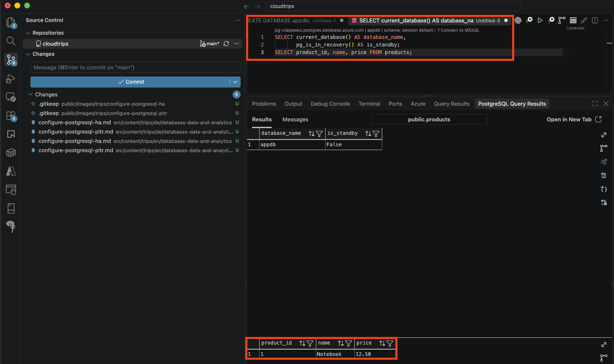The width and height of the screenshot is (614, 364).
Task: Switch to the Output tab
Action: click(x=293, y=104)
